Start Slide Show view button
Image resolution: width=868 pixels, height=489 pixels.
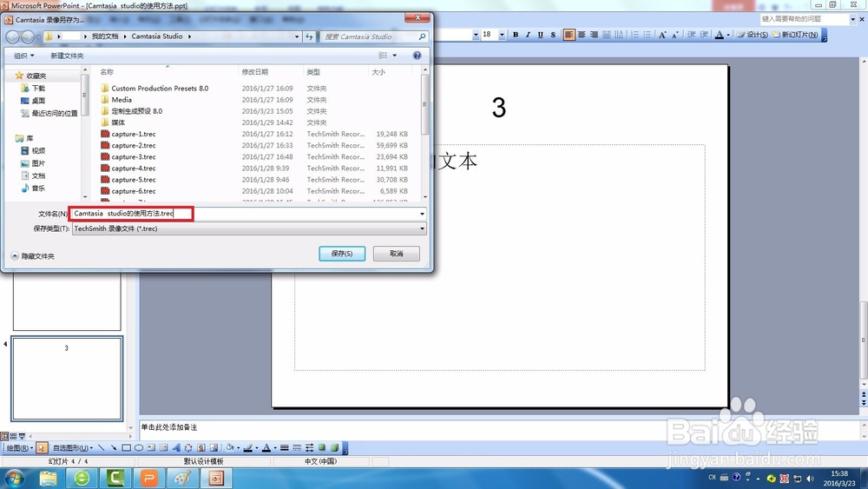coord(23,436)
